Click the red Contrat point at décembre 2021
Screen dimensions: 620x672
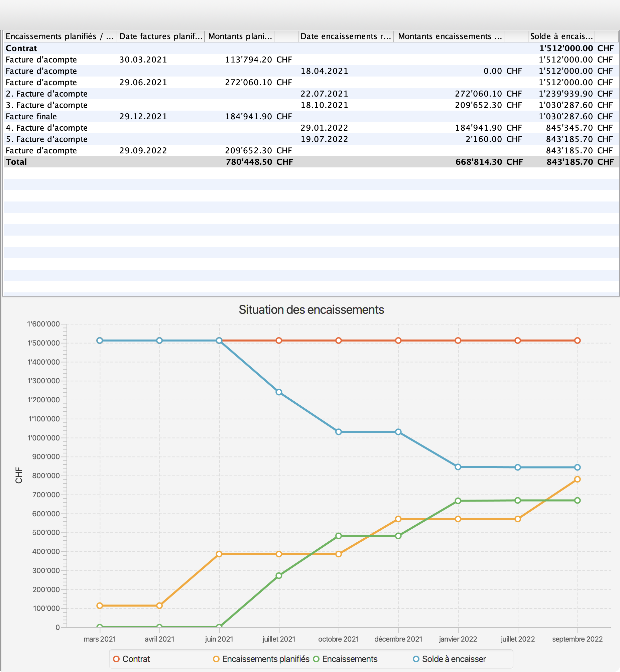click(x=398, y=341)
